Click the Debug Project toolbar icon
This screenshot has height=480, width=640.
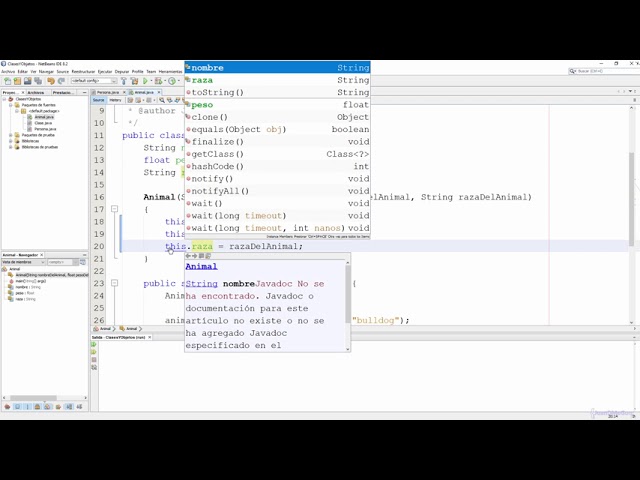point(158,81)
